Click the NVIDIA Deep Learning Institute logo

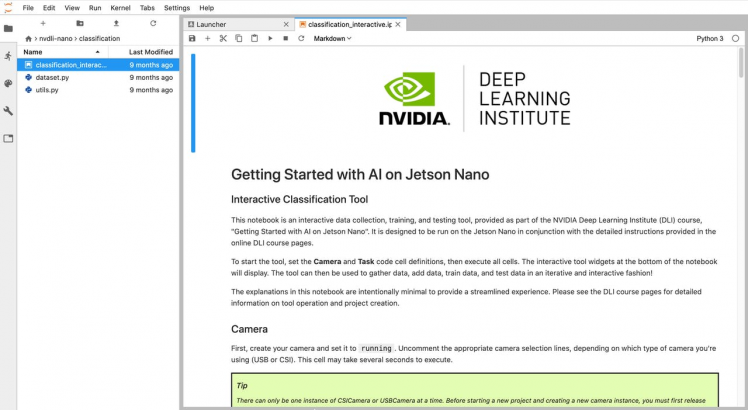(475, 98)
